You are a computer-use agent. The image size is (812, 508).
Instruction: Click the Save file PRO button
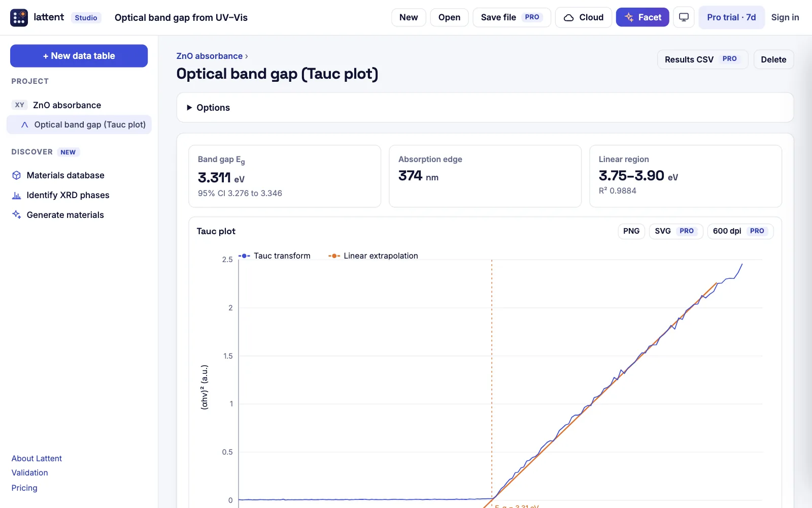click(512, 17)
